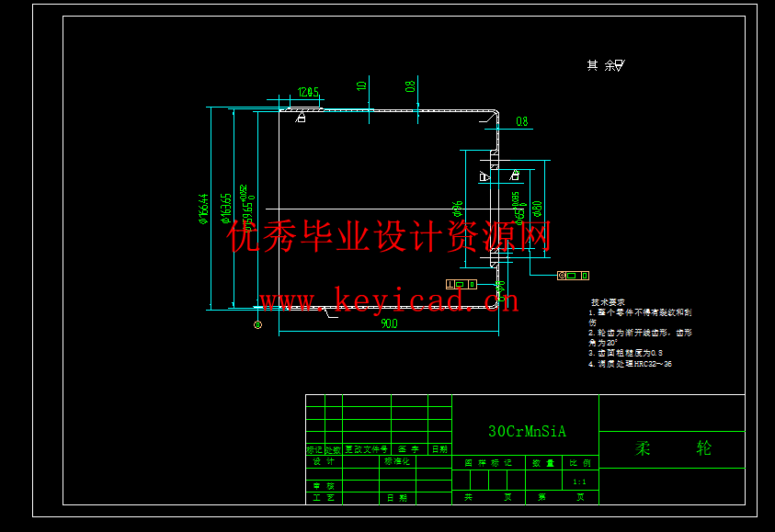775x532 pixels.
Task: Select the 90.0 length dimension
Action: click(389, 323)
